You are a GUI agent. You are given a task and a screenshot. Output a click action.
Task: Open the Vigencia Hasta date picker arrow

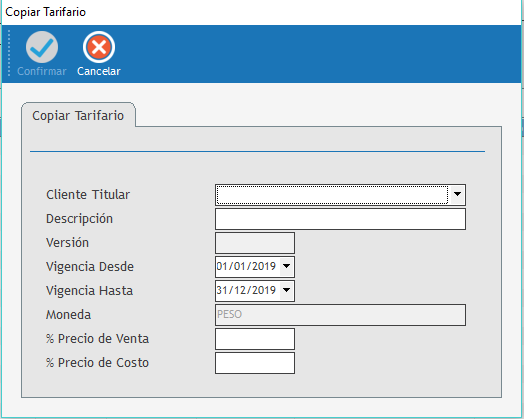[x=286, y=290]
